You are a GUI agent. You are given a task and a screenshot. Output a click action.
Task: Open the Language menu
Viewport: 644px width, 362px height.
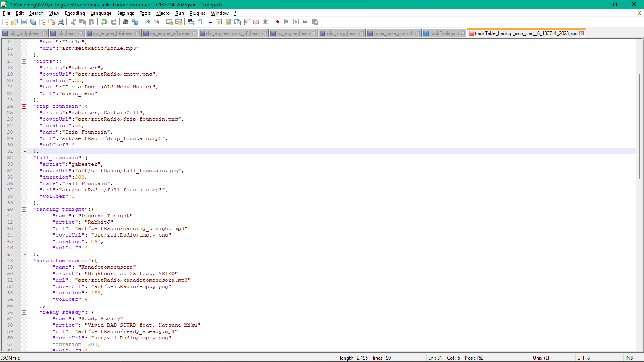(x=101, y=13)
